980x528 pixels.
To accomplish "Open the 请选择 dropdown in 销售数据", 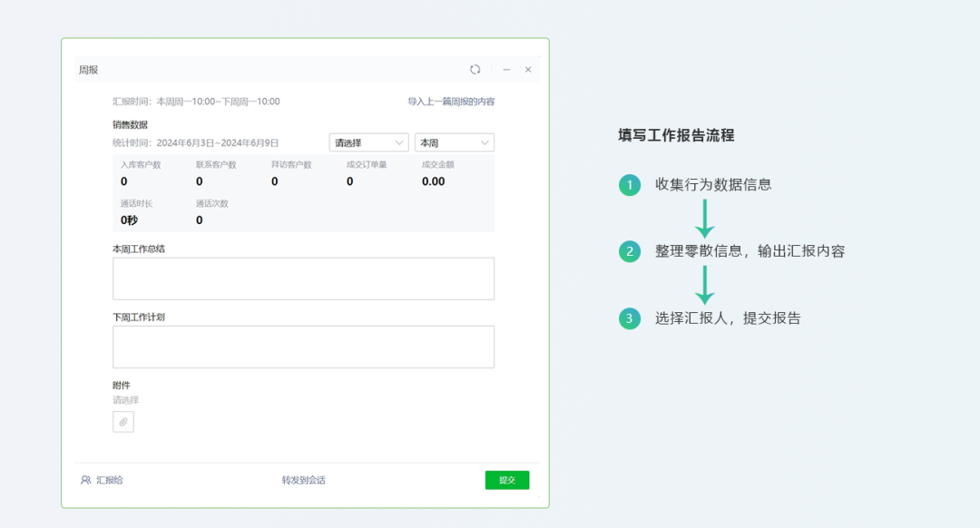I will click(x=368, y=142).
